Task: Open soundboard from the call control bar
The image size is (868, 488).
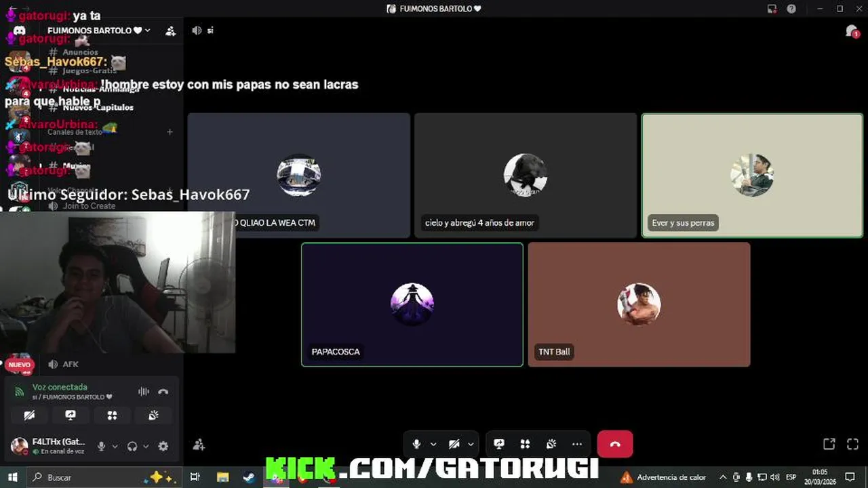Action: click(x=551, y=444)
